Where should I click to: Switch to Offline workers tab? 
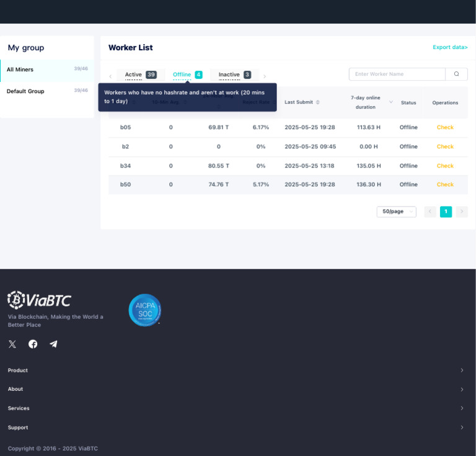[187, 74]
